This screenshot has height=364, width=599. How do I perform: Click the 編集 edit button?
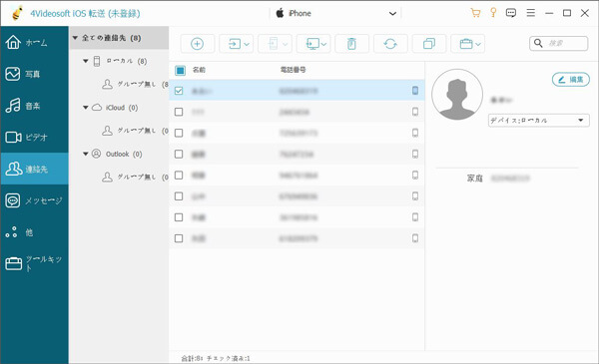click(571, 80)
